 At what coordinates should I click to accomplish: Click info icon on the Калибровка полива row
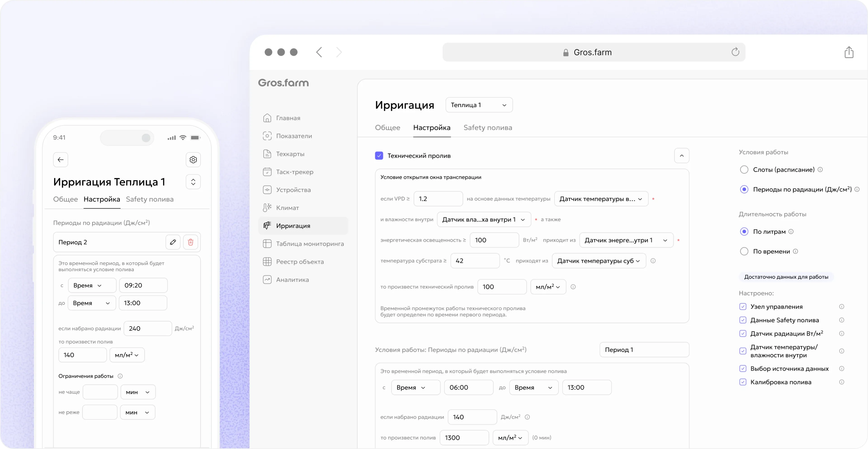click(x=841, y=382)
